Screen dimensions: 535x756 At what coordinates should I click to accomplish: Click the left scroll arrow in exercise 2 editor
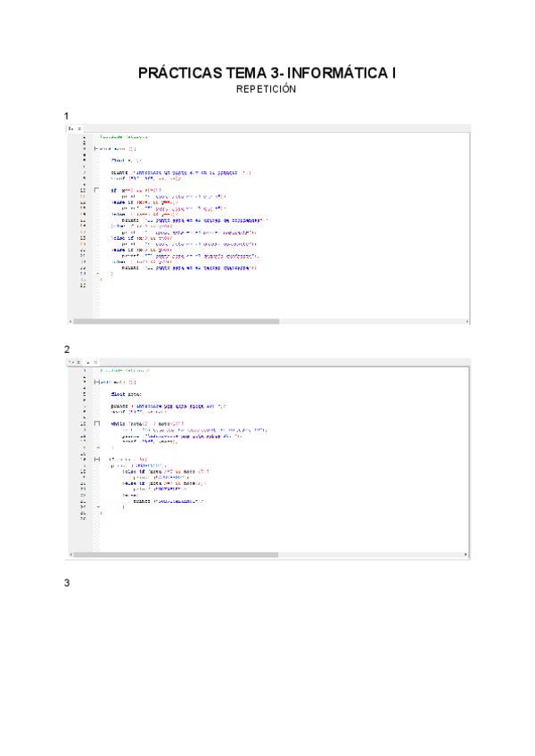pos(70,555)
